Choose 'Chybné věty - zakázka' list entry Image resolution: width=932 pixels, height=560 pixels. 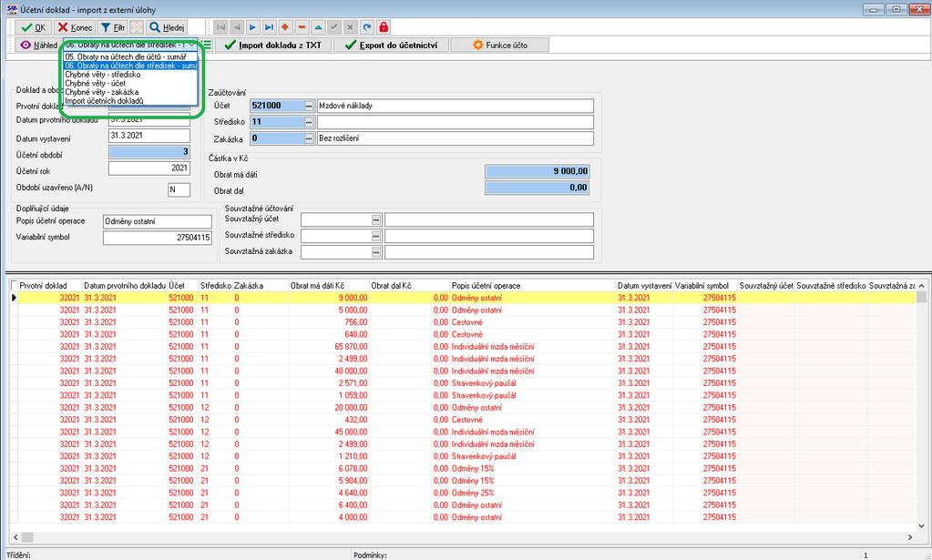pyautogui.click(x=130, y=92)
